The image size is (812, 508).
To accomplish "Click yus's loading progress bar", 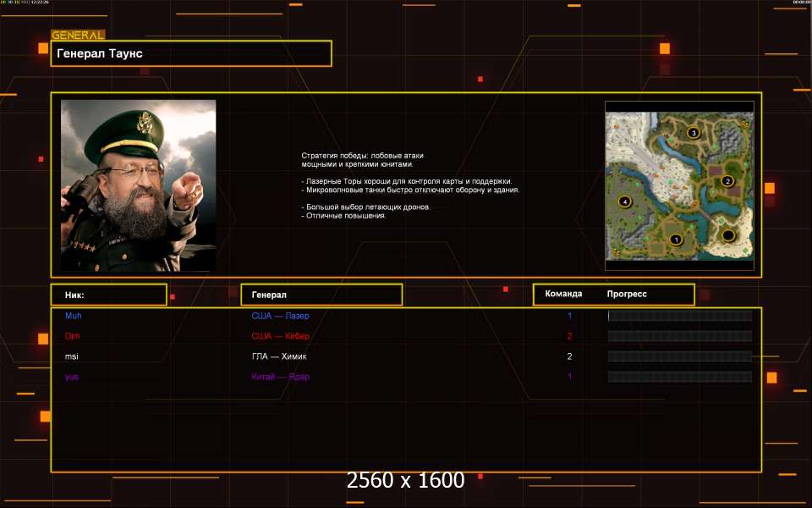I will [679, 377].
